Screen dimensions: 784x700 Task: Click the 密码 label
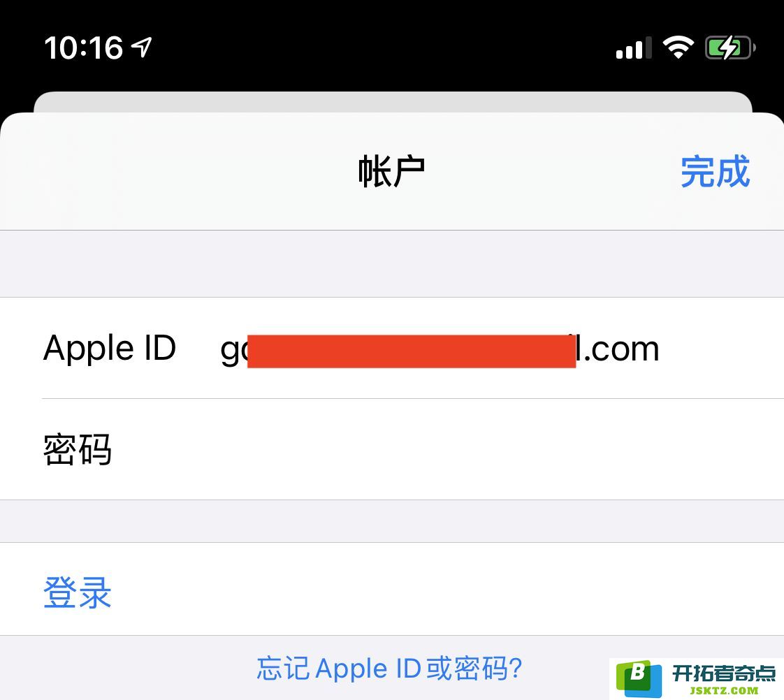coord(77,449)
